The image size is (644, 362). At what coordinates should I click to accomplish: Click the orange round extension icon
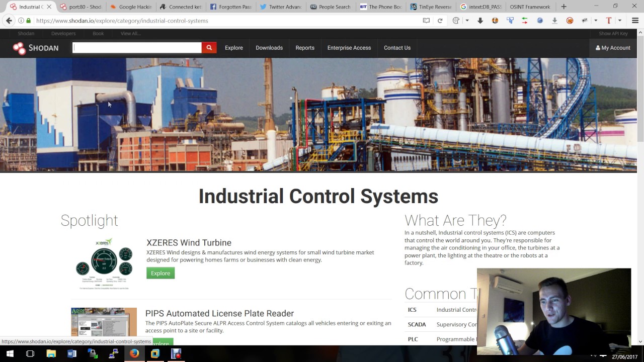495,21
